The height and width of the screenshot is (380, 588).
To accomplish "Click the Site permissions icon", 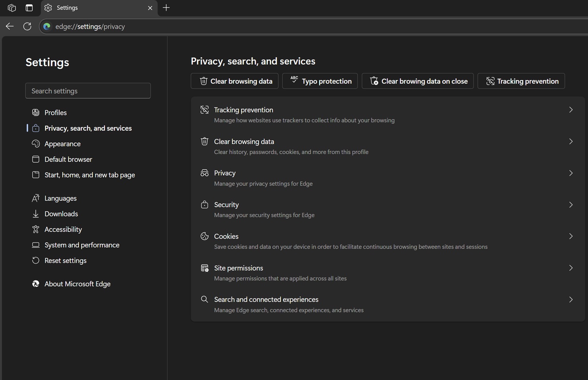I will (204, 268).
